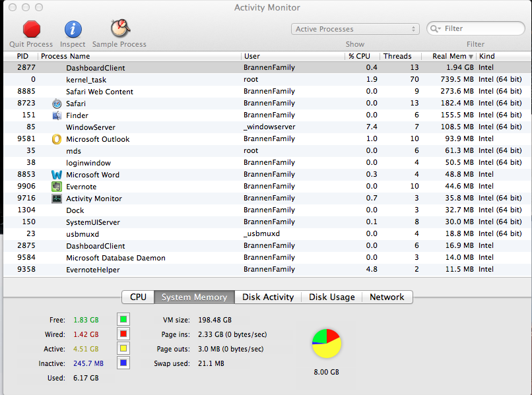Viewport: 532px width, 395px height.
Task: Click the red Quit Process stop icon
Action: click(x=32, y=29)
